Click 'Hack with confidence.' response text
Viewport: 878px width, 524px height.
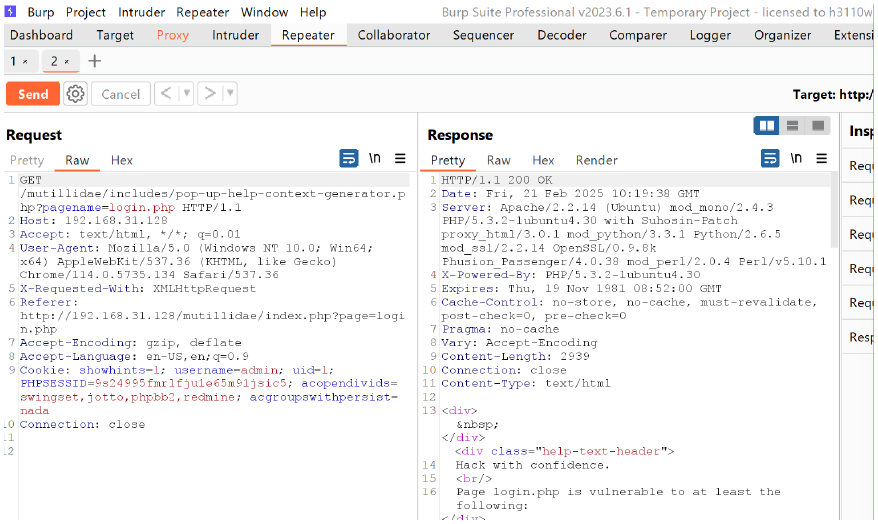(x=532, y=465)
